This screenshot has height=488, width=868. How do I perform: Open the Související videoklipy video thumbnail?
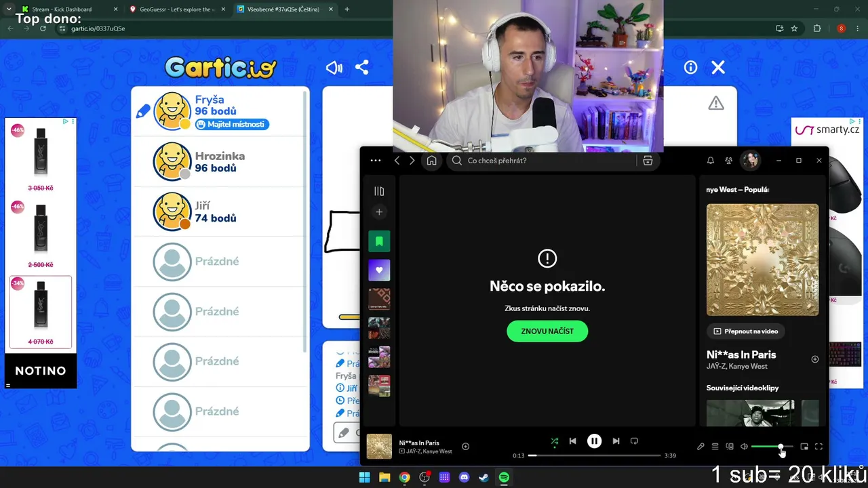tap(750, 413)
